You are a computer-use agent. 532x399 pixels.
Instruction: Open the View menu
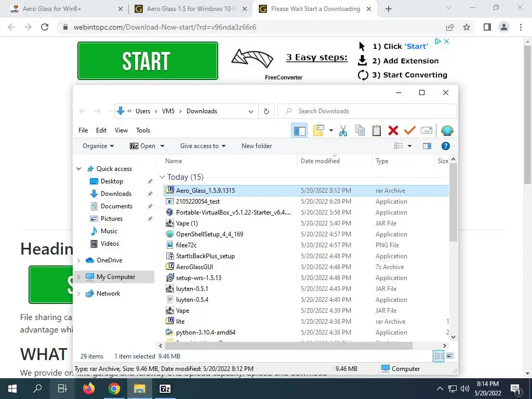pyautogui.click(x=121, y=130)
